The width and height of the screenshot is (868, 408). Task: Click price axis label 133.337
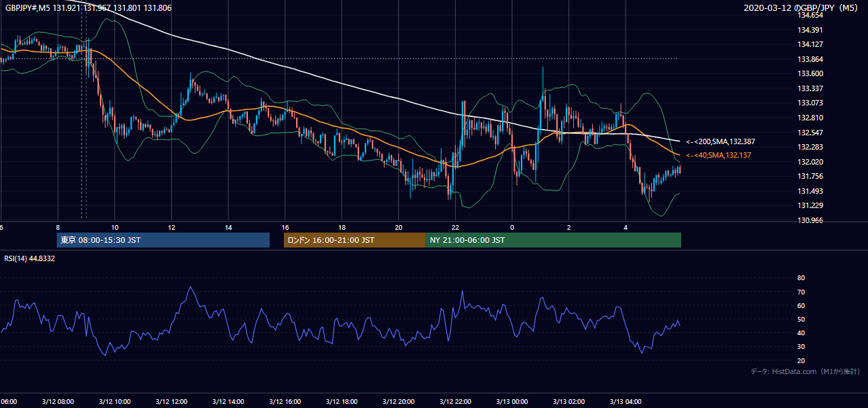[810, 88]
